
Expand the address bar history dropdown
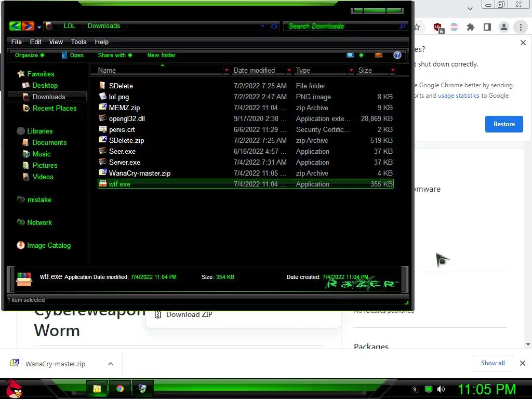click(x=262, y=26)
